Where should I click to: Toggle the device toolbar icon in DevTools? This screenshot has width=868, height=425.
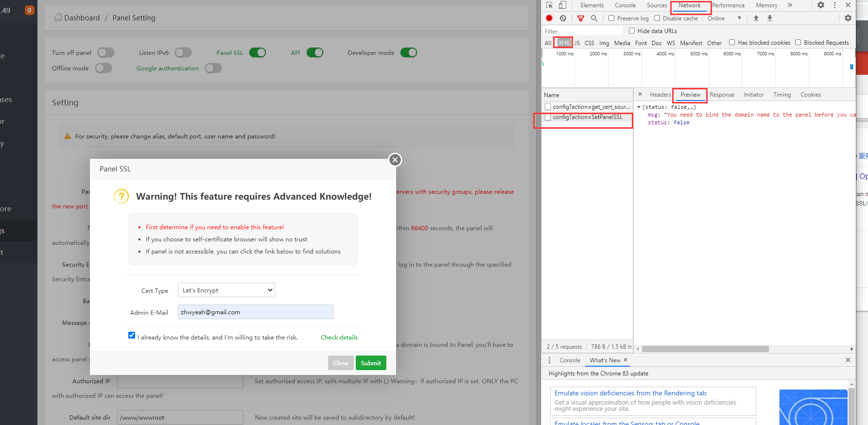tap(562, 5)
